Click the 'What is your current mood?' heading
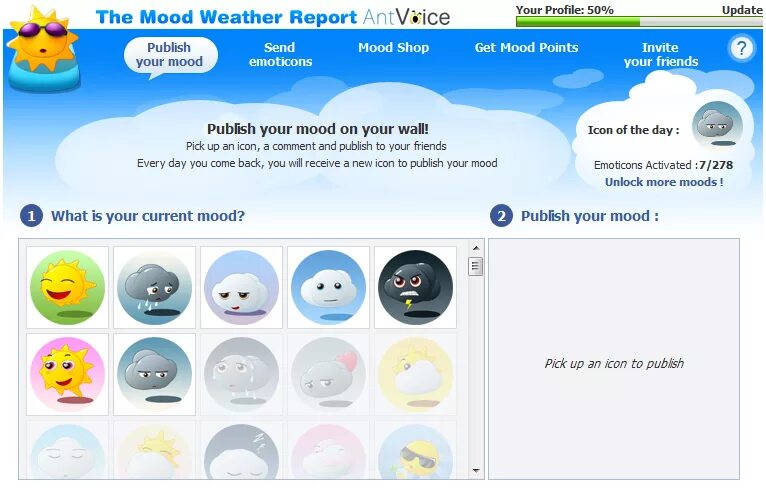Image resolution: width=766 pixels, height=491 pixels. point(148,216)
